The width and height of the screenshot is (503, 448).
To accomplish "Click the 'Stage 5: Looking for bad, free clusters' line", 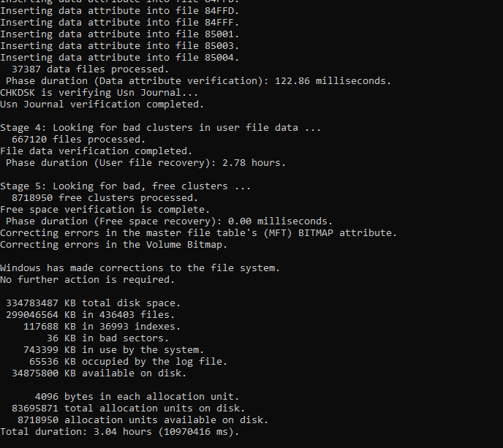I will pos(126,186).
